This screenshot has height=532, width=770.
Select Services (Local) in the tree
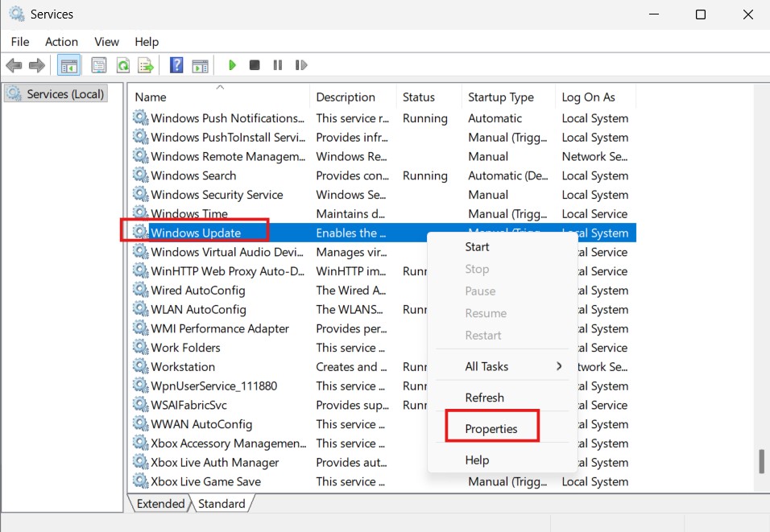tap(56, 93)
